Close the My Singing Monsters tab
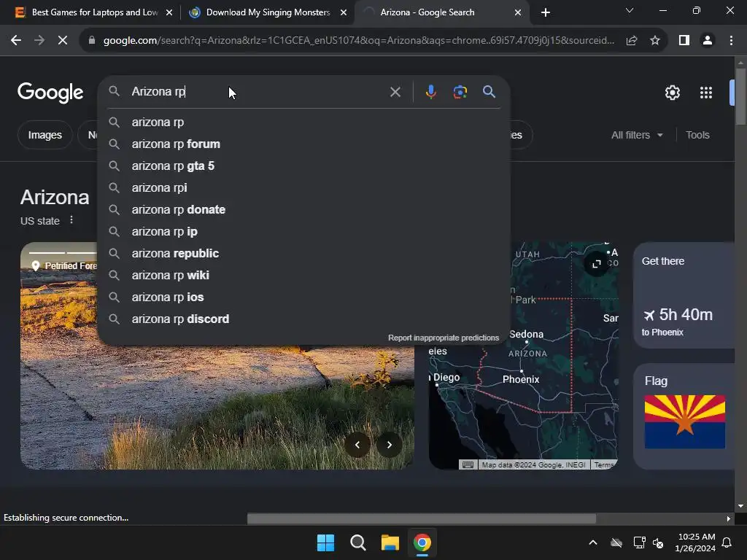The width and height of the screenshot is (747, 560). click(344, 13)
